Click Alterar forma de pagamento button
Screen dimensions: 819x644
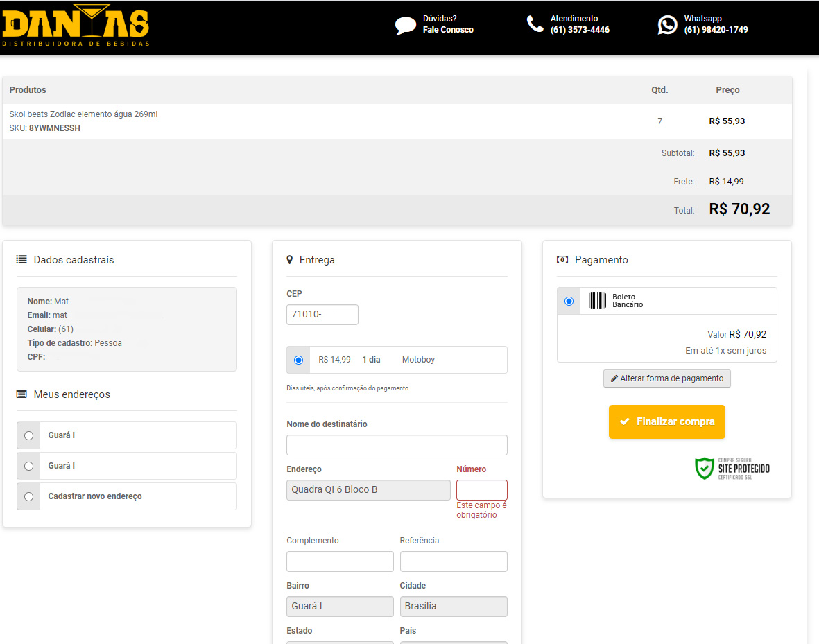pyautogui.click(x=666, y=378)
